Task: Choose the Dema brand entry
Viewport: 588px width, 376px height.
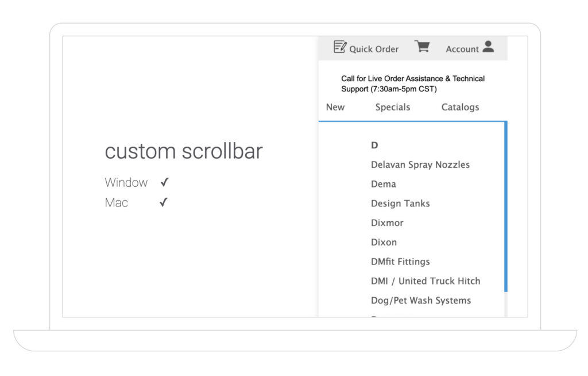Action: [384, 184]
